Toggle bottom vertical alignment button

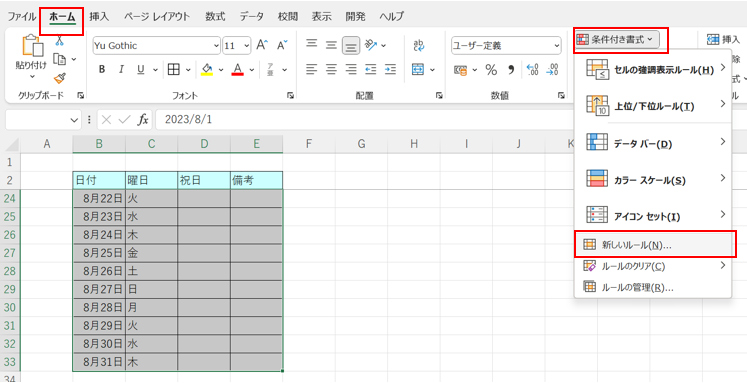[x=351, y=45]
